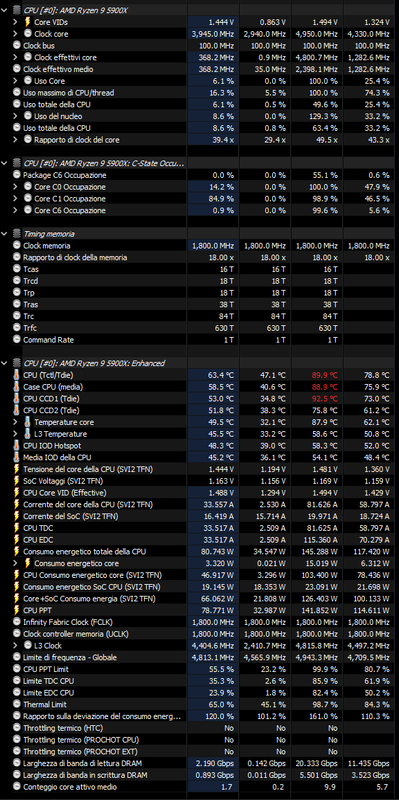The image size is (399, 800).
Task: Expand the Clock effettivi core row
Action: tap(16, 57)
